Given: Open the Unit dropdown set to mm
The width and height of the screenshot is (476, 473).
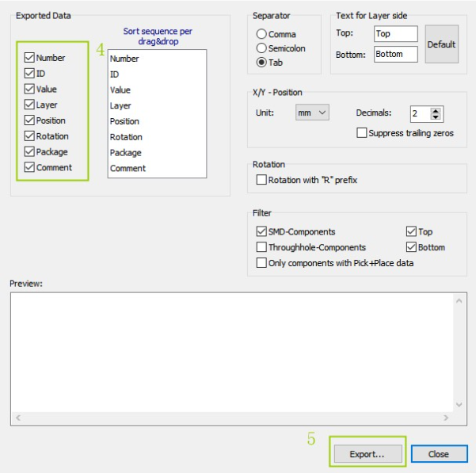Looking at the screenshot, I should (312, 113).
